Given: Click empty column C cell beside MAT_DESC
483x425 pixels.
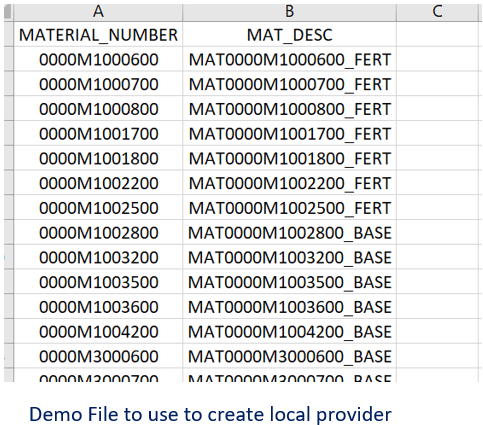Looking at the screenshot, I should [x=437, y=34].
